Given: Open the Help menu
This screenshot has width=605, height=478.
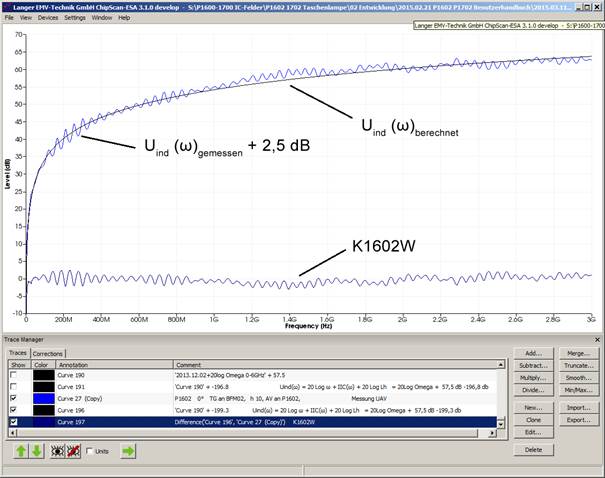Looking at the screenshot, I should tap(124, 18).
